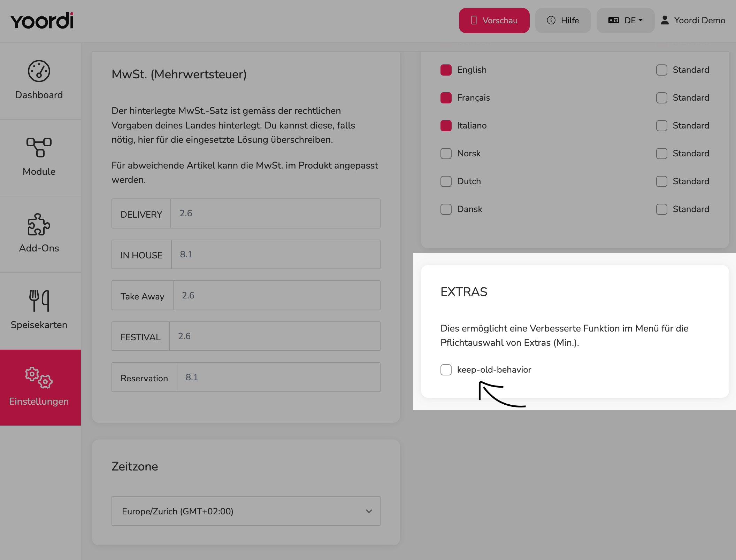Select the Einstellungen gears icon
736x560 pixels.
point(39,378)
